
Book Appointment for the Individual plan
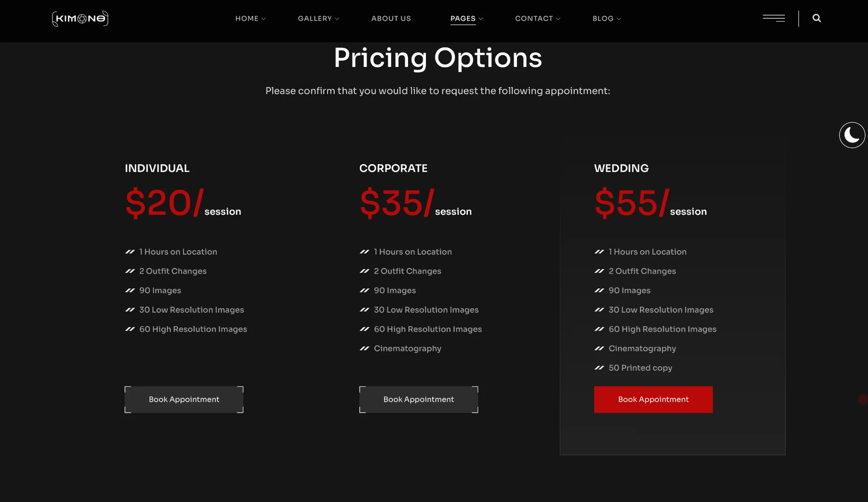184,399
